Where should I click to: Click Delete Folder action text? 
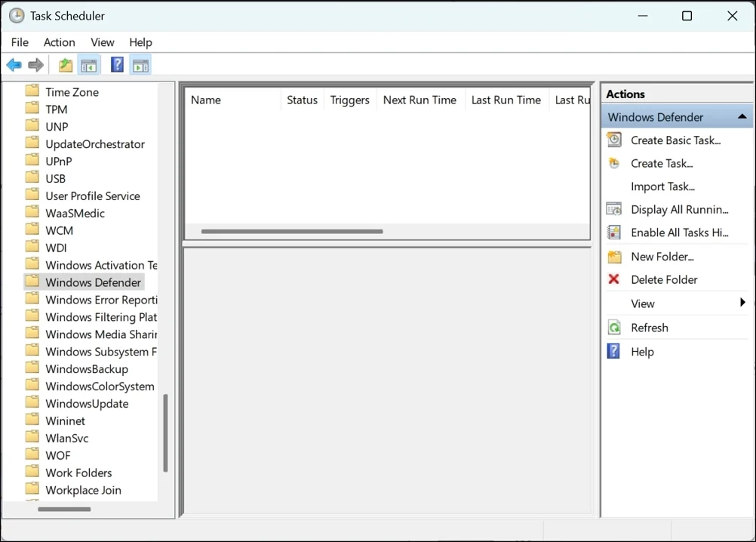tap(664, 279)
